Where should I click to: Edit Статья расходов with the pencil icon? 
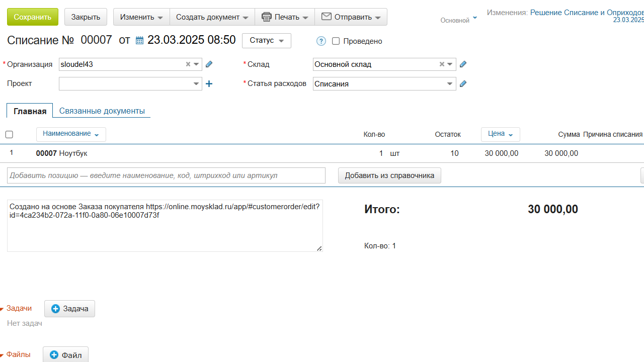pos(463,84)
